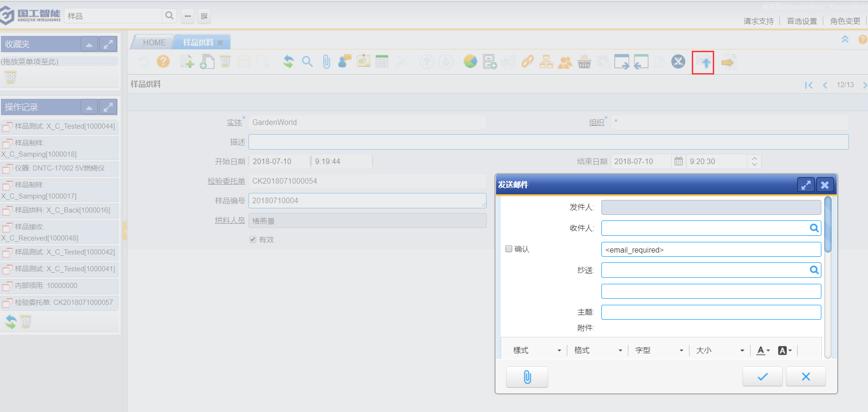This screenshot has height=412, width=868.
Task: Confirm sending with the checkmark button
Action: (762, 377)
